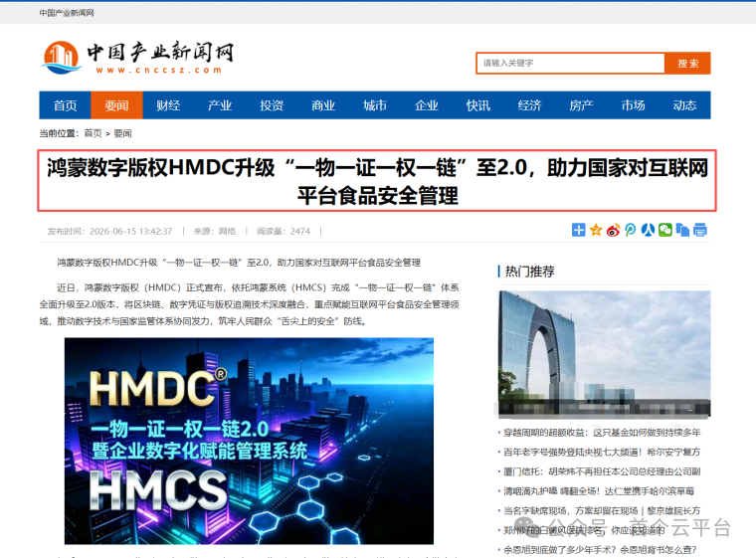Open recommended link 清咽滴丸护嗓 嗨翻全场
The height and width of the screenshot is (558, 756).
point(599,491)
